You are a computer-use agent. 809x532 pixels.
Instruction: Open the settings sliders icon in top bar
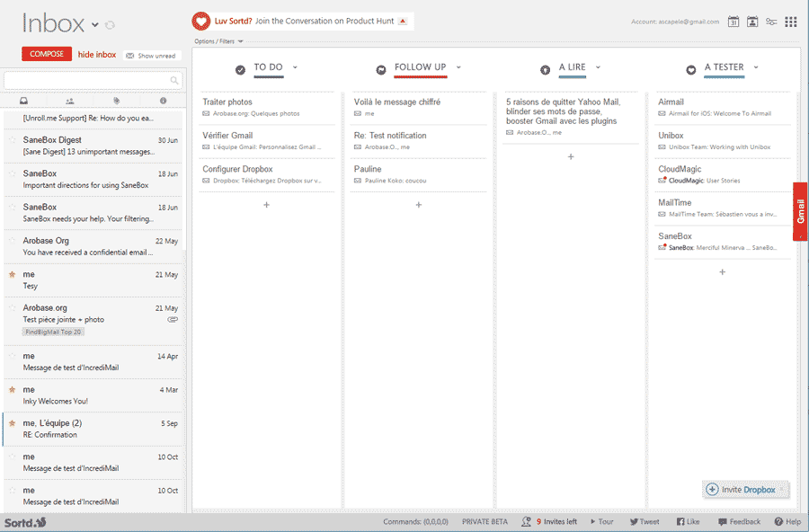pyautogui.click(x=771, y=22)
